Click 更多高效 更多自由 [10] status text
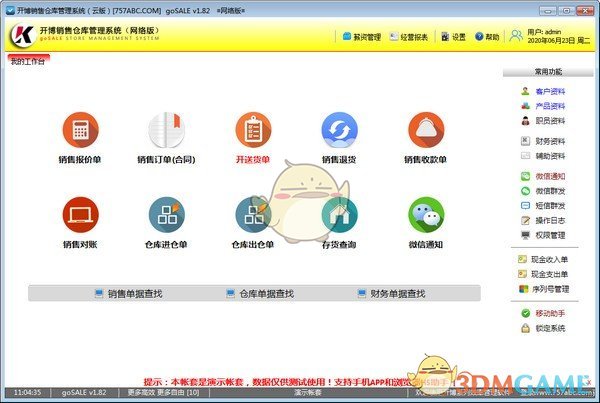This screenshot has width=600, height=403. click(163, 392)
